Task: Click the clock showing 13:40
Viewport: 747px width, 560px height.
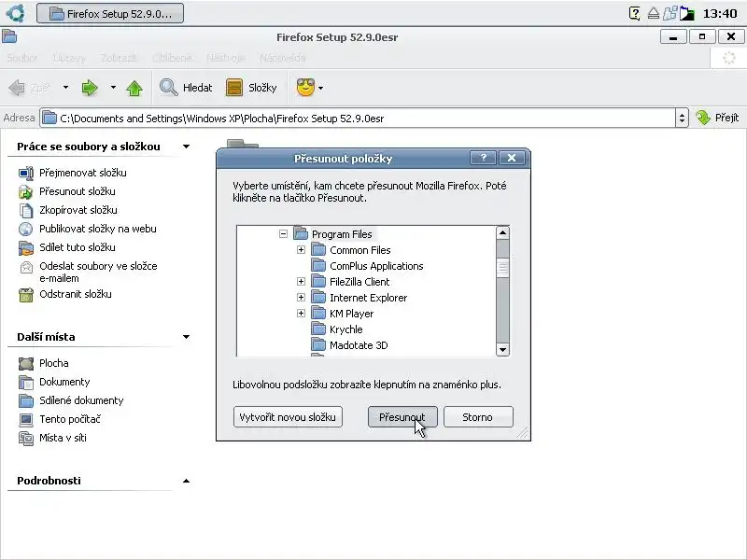Action: (x=720, y=13)
